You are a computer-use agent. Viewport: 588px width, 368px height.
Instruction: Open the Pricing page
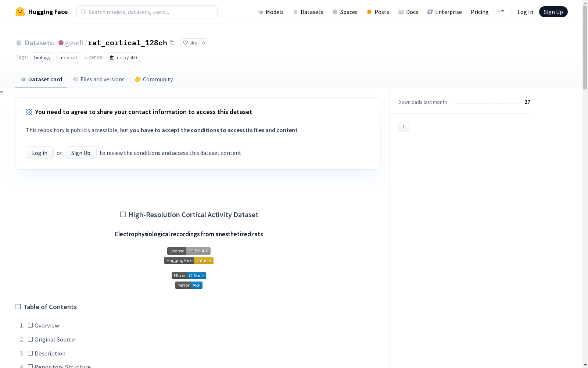(480, 12)
